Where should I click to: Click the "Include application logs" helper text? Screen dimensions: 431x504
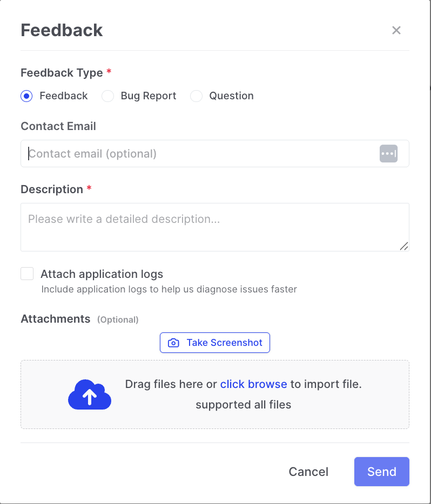click(169, 289)
